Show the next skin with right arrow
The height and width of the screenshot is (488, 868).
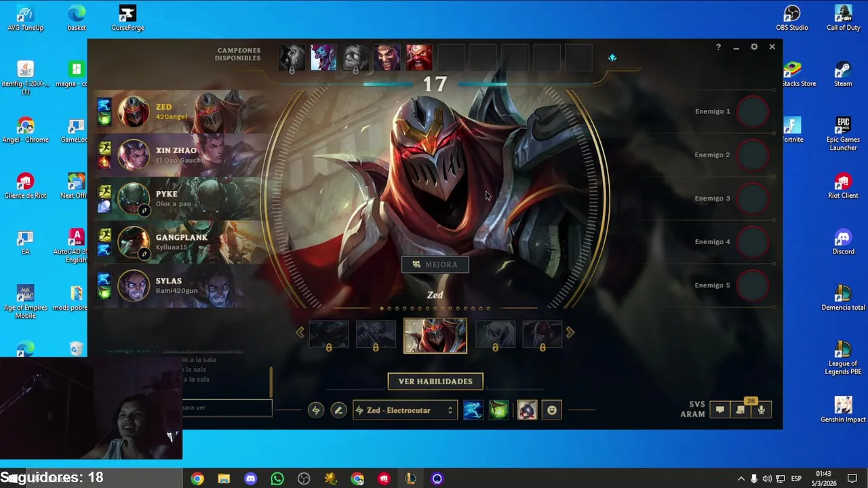570,332
